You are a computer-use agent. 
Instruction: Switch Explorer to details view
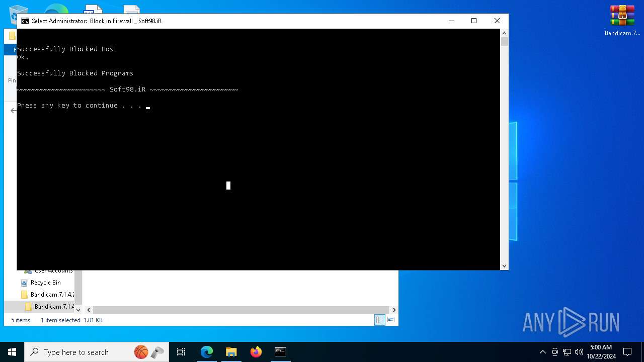[380, 320]
